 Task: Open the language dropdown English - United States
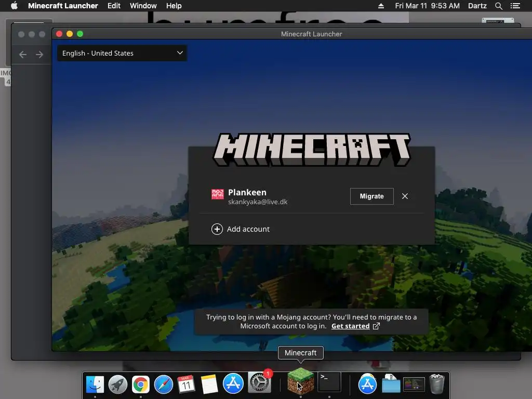click(x=122, y=54)
